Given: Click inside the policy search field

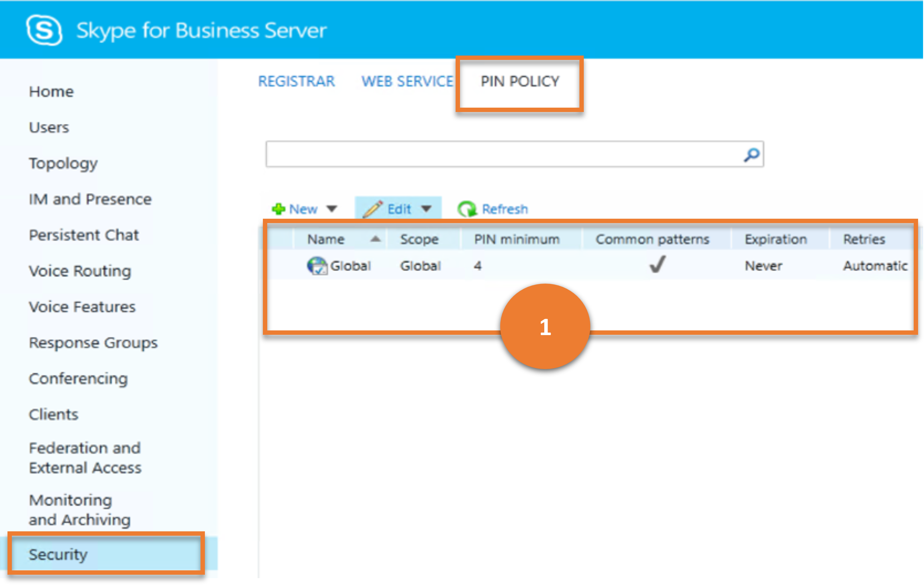Looking at the screenshot, I should point(515,154).
